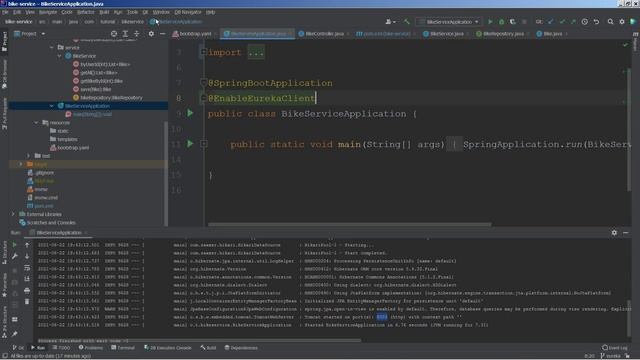Open the Refactor menu
The height and width of the screenshot is (360, 640).
(86, 12)
